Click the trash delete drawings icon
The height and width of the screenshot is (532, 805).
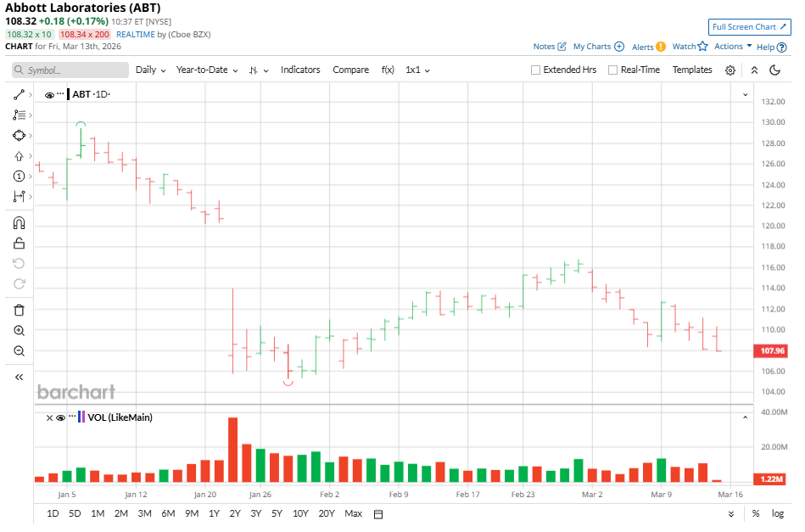coord(19,311)
